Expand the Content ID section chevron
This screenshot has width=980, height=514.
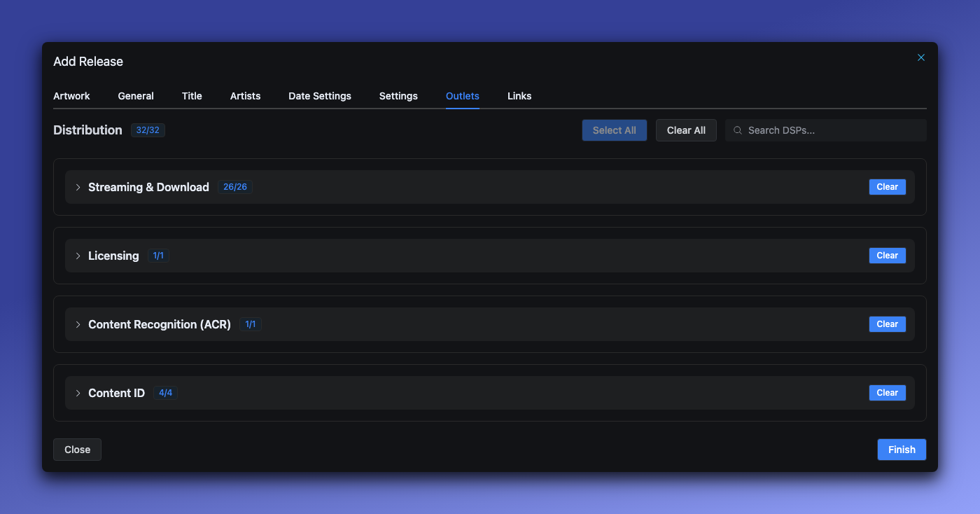click(78, 393)
